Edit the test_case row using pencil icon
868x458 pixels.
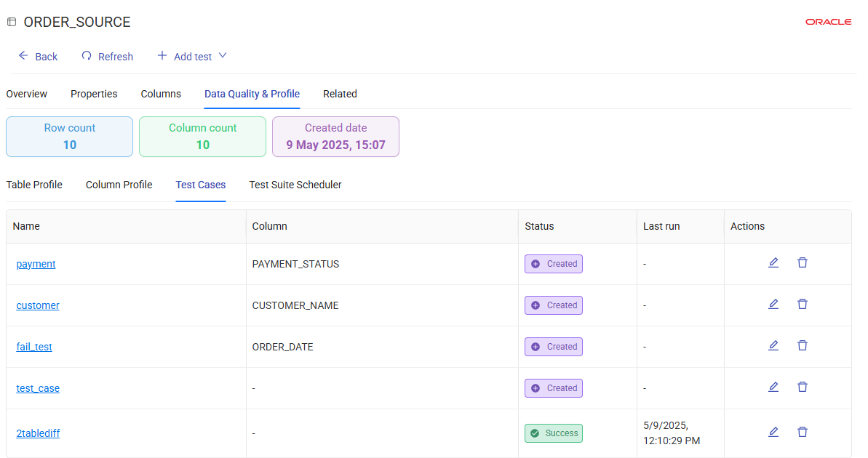point(773,387)
